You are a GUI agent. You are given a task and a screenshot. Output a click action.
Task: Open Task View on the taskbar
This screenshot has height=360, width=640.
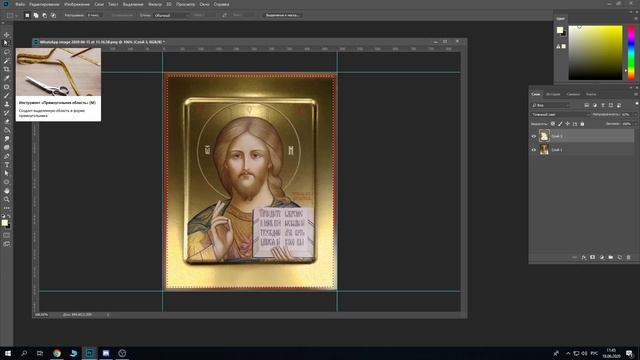(40, 353)
